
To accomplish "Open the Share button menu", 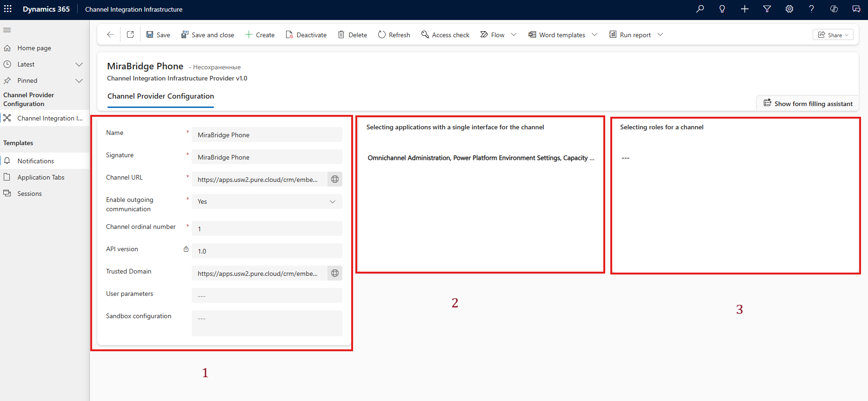I will click(x=833, y=35).
